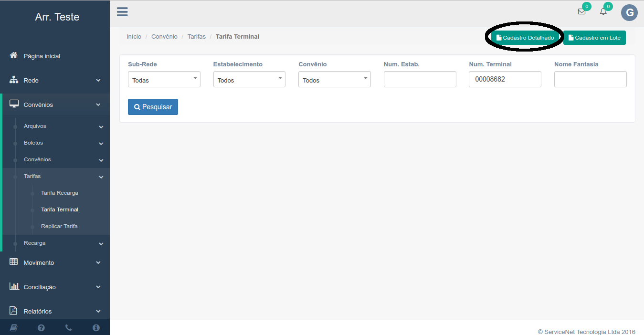This screenshot has height=335, width=644.
Task: Open the mail envelope notifications icon
Action: point(581,12)
